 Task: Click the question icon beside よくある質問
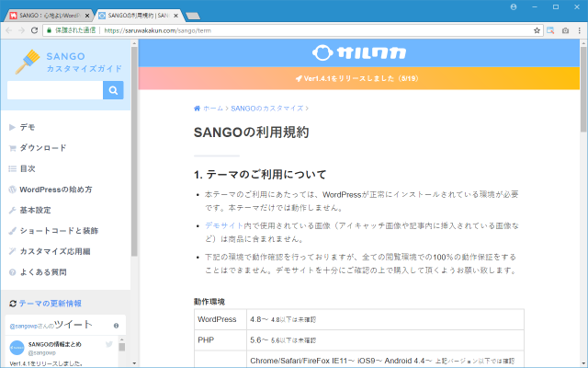click(x=12, y=272)
